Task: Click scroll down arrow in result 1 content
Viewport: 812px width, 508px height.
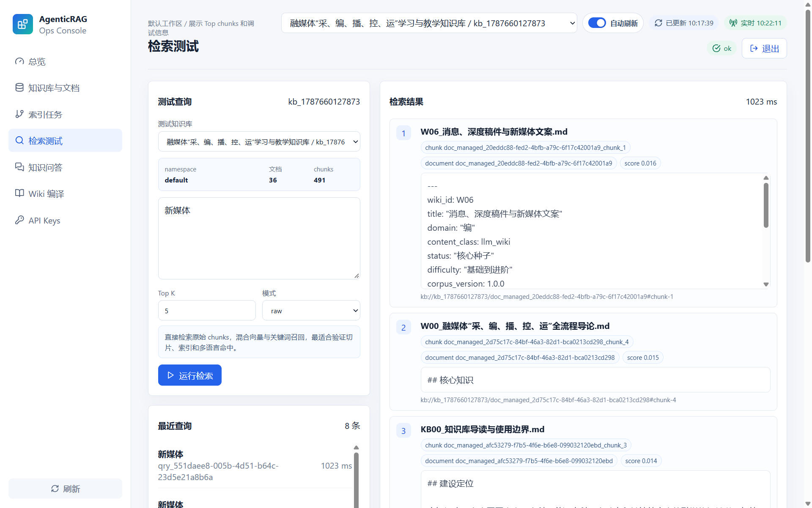Action: click(766, 284)
